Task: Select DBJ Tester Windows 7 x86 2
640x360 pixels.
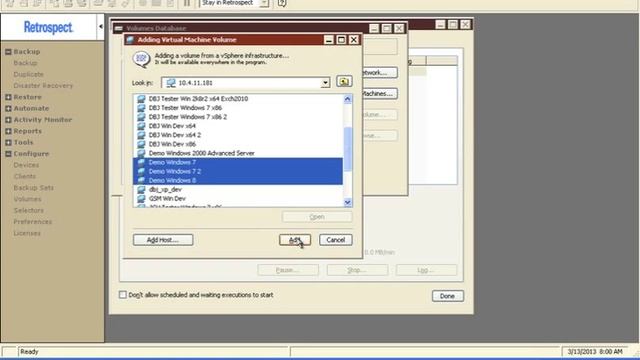Action: point(188,117)
